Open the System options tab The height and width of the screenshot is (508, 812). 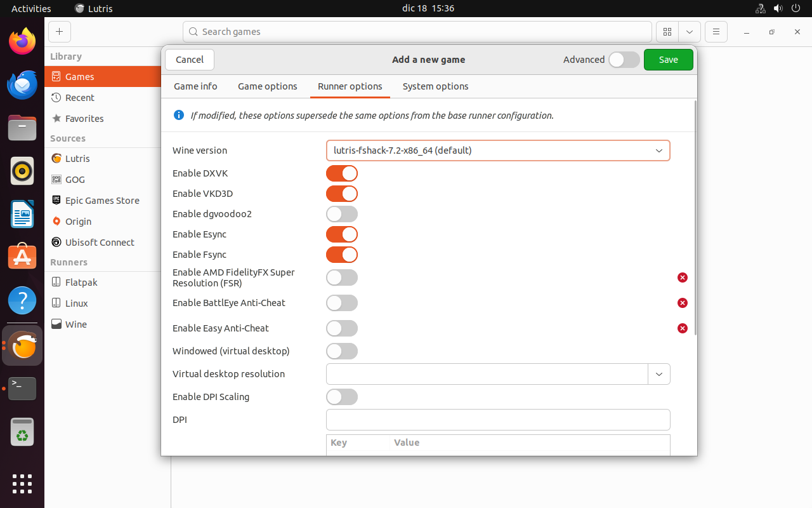[x=436, y=86]
